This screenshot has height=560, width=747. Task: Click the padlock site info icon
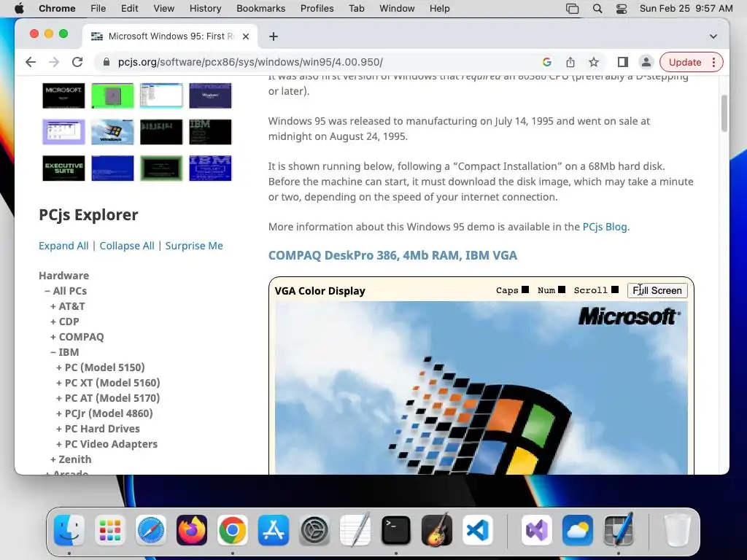pyautogui.click(x=107, y=62)
